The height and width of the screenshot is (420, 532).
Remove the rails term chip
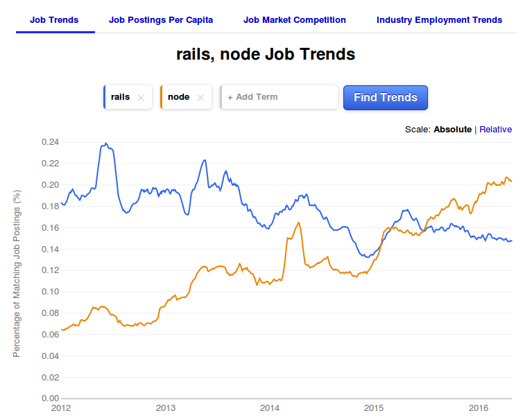141,98
